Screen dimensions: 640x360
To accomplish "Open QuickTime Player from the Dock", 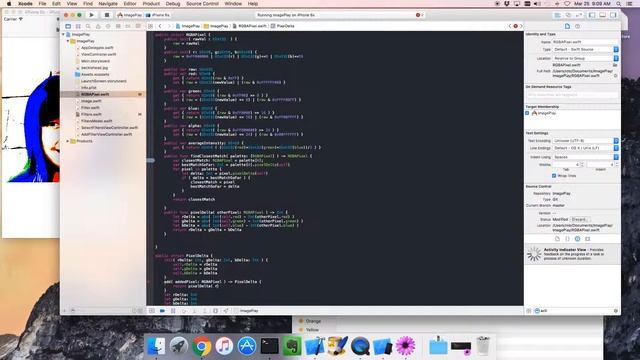I will (360, 346).
